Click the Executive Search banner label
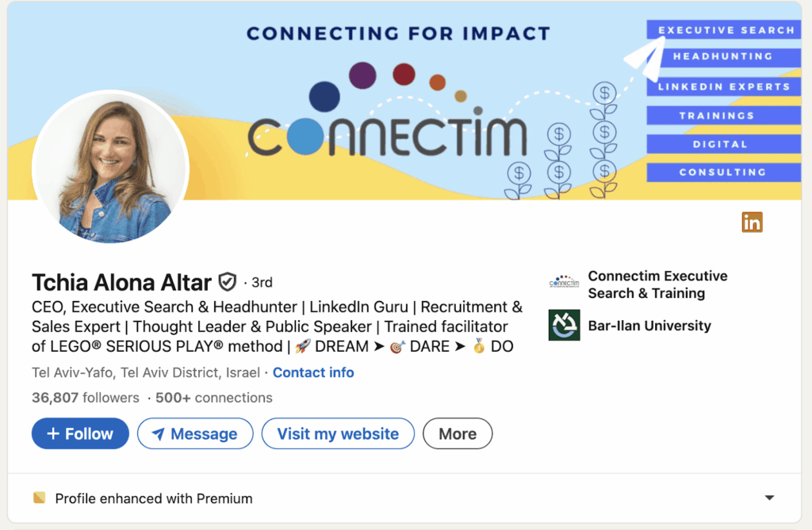The image size is (812, 530). 725,30
